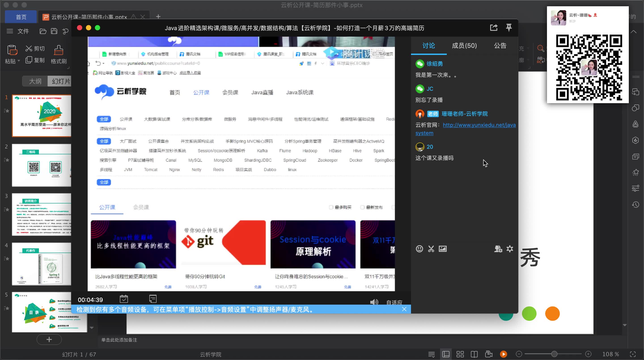The width and height of the screenshot is (644, 360).
Task: Open the notes icon beside calendar icon
Action: [153, 299]
